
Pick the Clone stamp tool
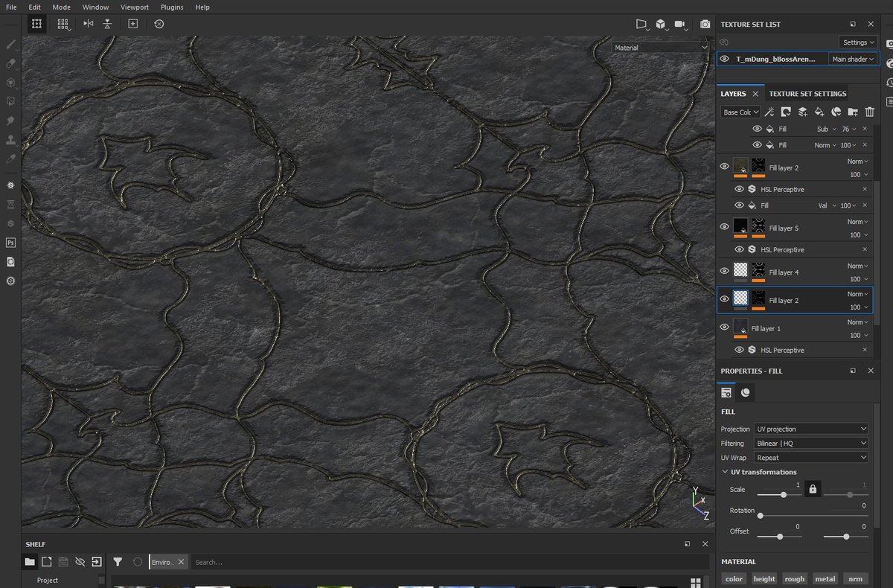pyautogui.click(x=10, y=139)
